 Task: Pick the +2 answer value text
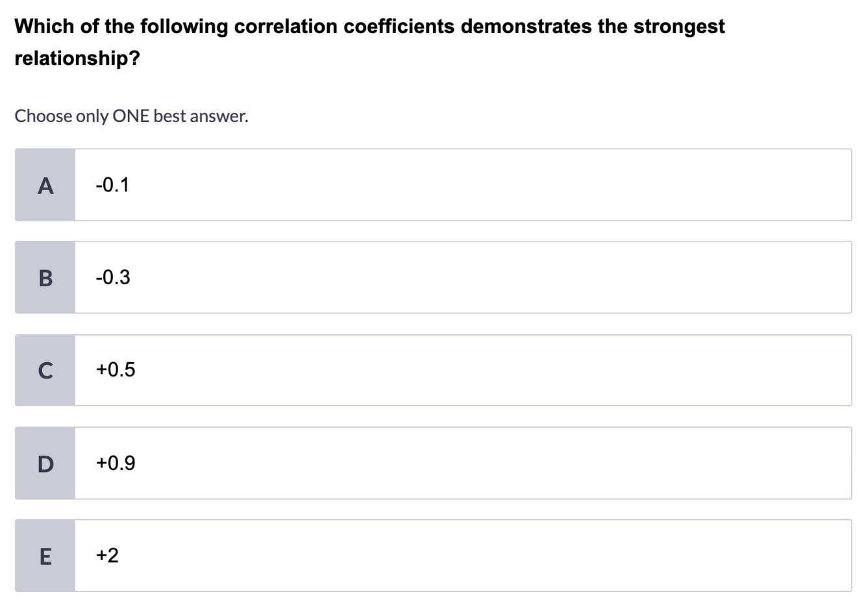pos(107,556)
